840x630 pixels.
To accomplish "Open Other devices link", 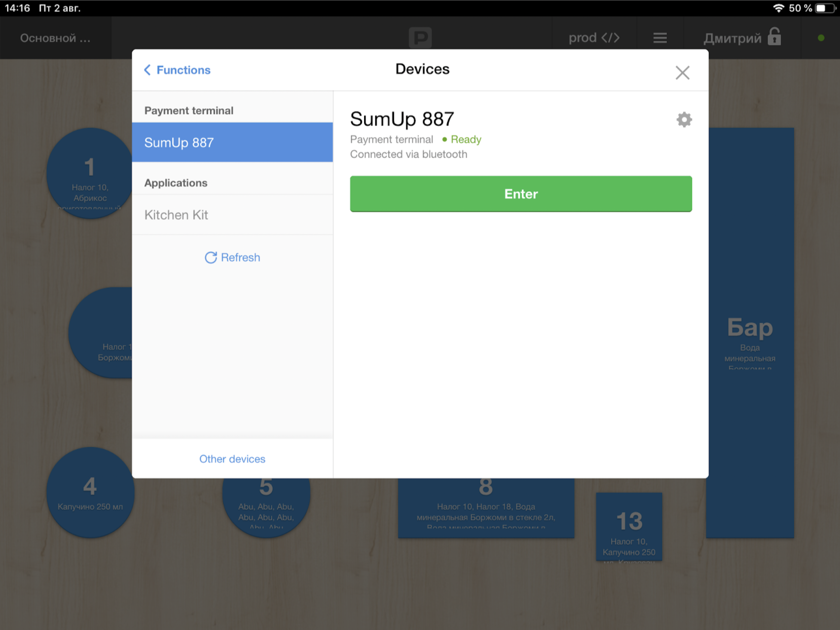I will (x=232, y=459).
